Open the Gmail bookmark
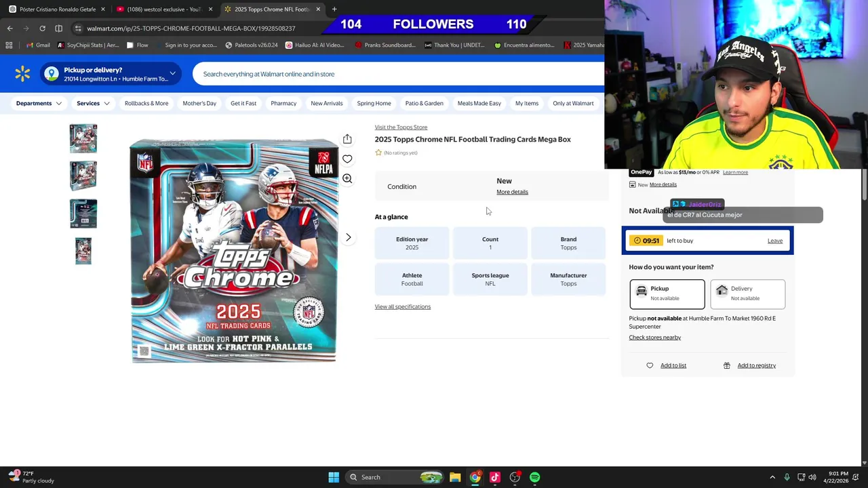This screenshot has width=868, height=488. tap(38, 45)
